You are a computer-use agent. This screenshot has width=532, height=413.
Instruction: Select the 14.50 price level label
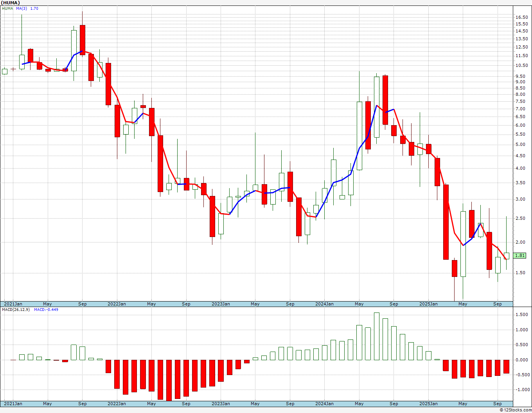[522, 31]
